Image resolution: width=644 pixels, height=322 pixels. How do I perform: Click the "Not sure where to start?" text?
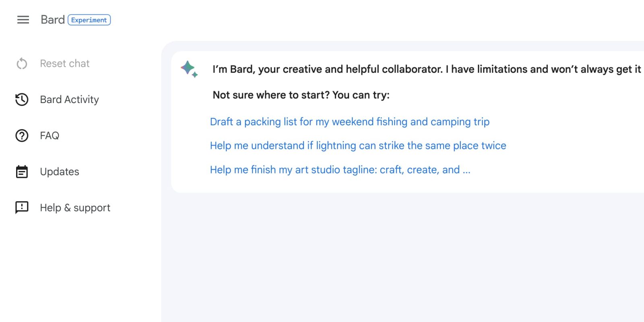click(301, 95)
